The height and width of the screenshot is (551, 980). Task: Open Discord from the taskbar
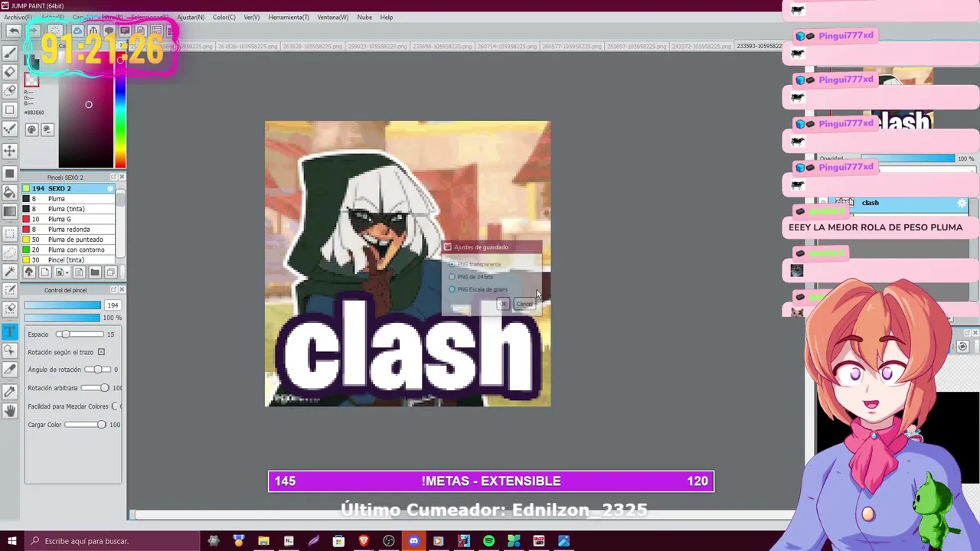[413, 541]
